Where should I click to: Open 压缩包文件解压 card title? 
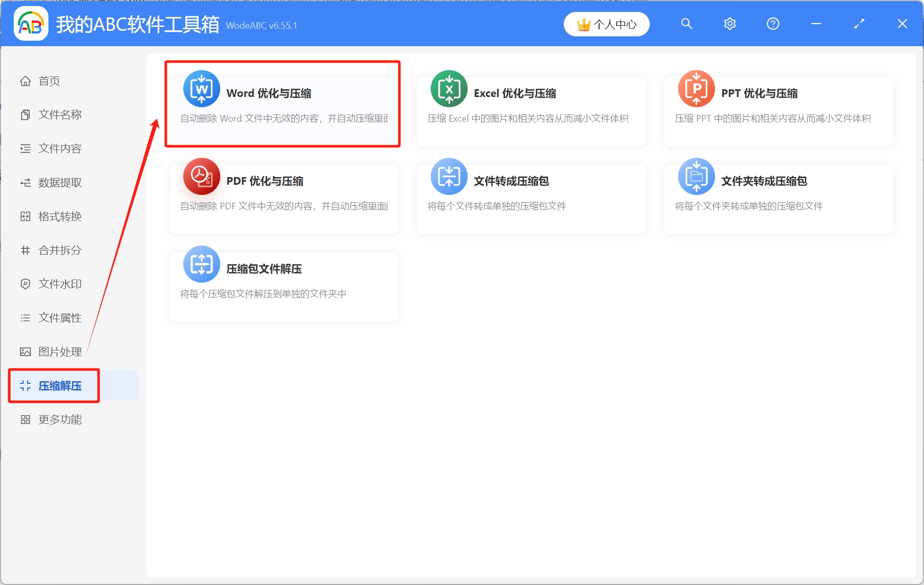(x=264, y=269)
